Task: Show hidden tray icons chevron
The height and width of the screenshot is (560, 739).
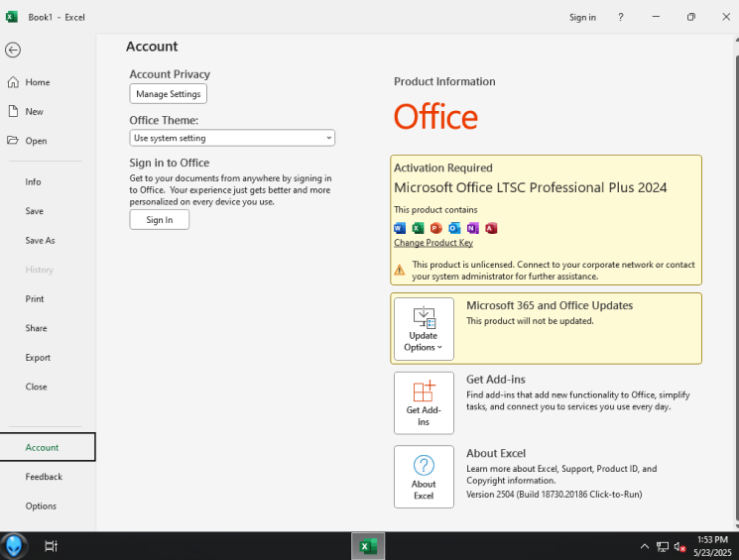Action: [644, 546]
